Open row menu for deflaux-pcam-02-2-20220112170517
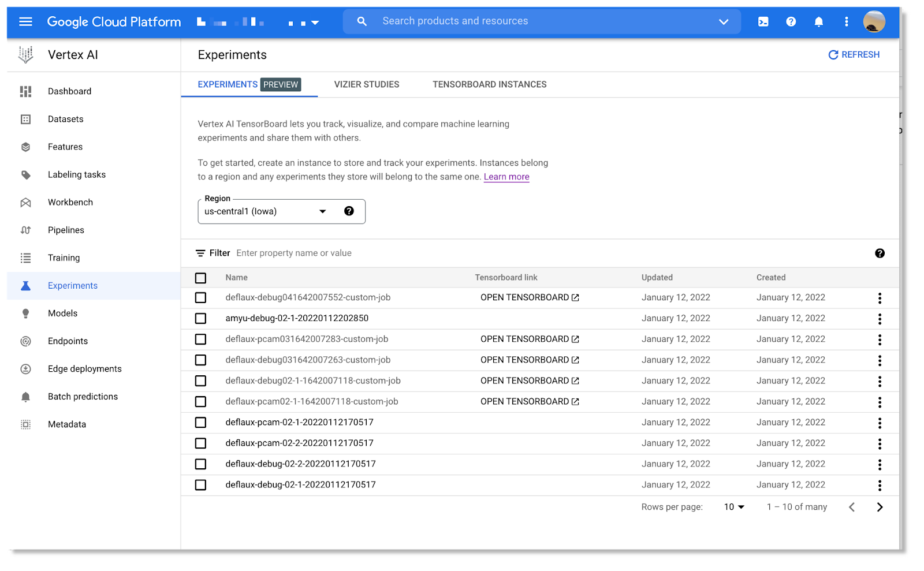924x571 pixels. pyautogui.click(x=880, y=443)
